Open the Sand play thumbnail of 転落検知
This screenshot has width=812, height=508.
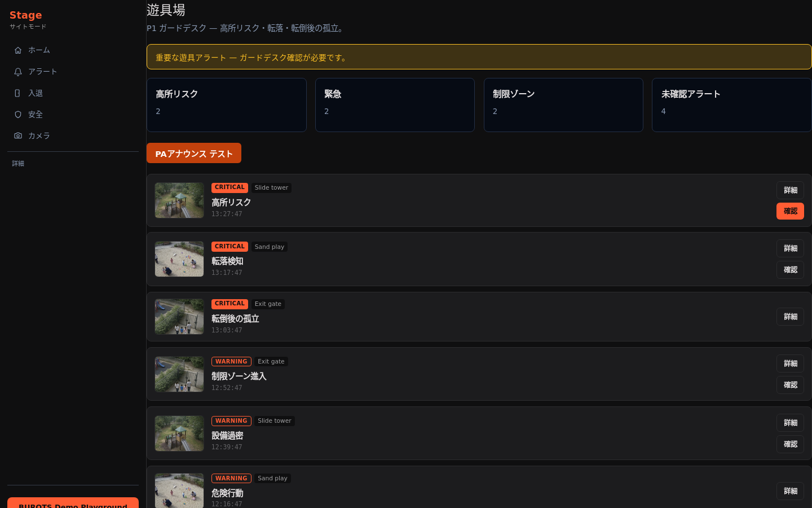tap(179, 259)
